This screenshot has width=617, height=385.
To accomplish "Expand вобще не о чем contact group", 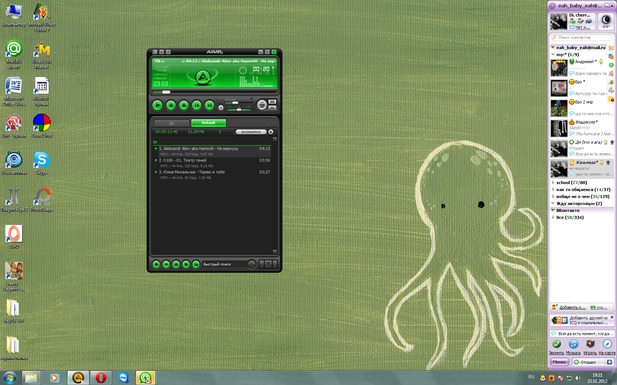I will (x=553, y=196).
